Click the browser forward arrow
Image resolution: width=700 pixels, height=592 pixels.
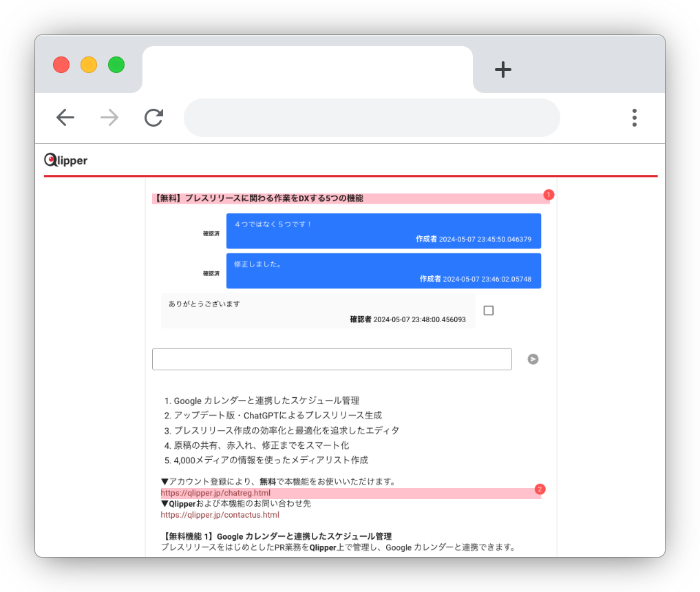109,118
